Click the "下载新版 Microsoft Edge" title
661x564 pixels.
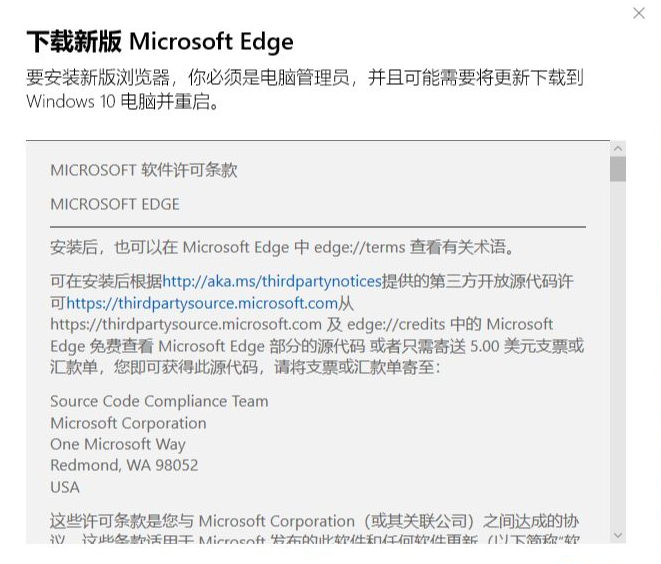pos(160,42)
